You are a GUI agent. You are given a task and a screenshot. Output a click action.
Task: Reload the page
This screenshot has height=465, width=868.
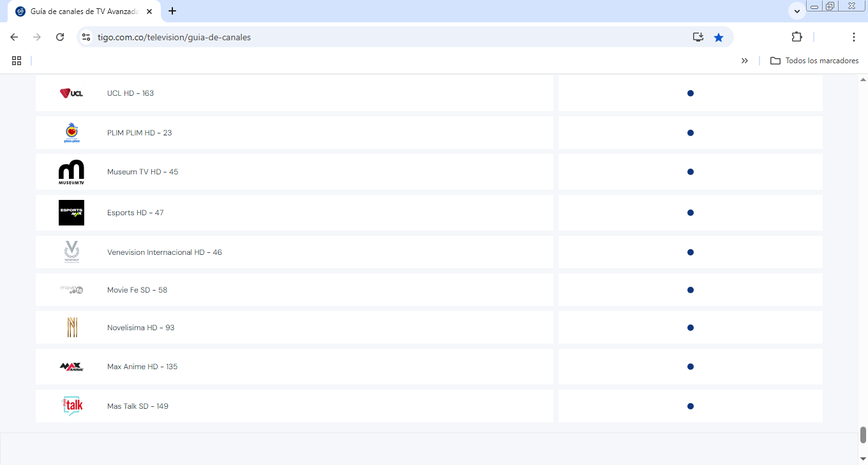pyautogui.click(x=60, y=37)
